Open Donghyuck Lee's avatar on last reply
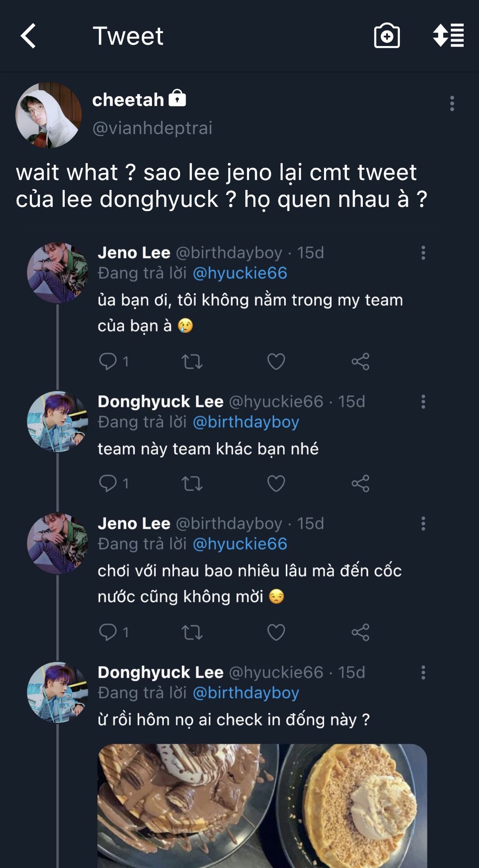 coord(57,693)
